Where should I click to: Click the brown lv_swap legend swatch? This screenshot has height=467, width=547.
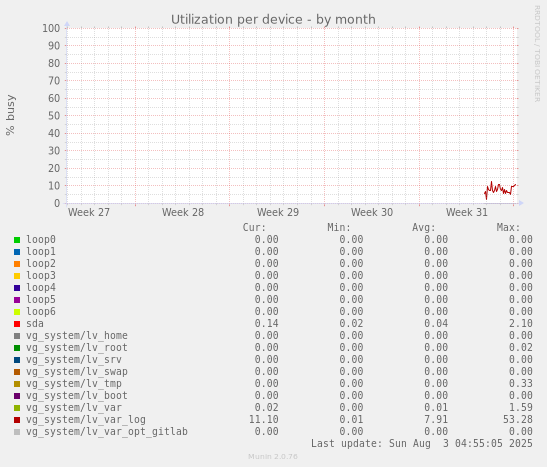(x=17, y=372)
